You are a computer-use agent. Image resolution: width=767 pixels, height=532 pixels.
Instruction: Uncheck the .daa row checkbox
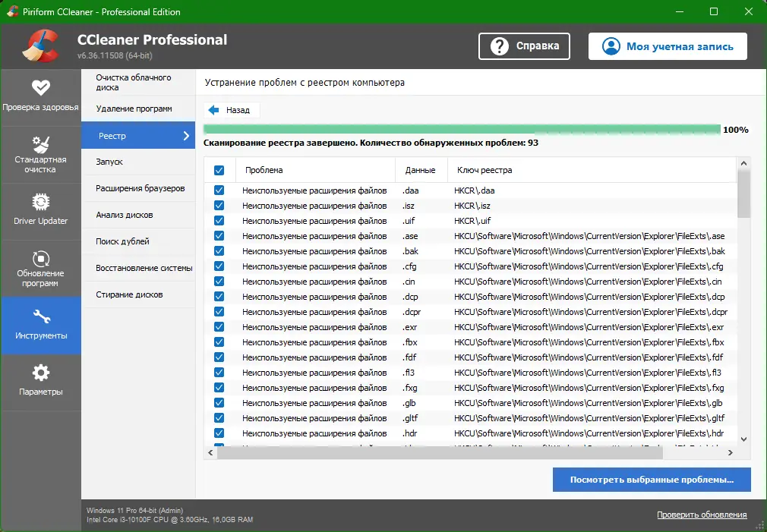pos(219,190)
